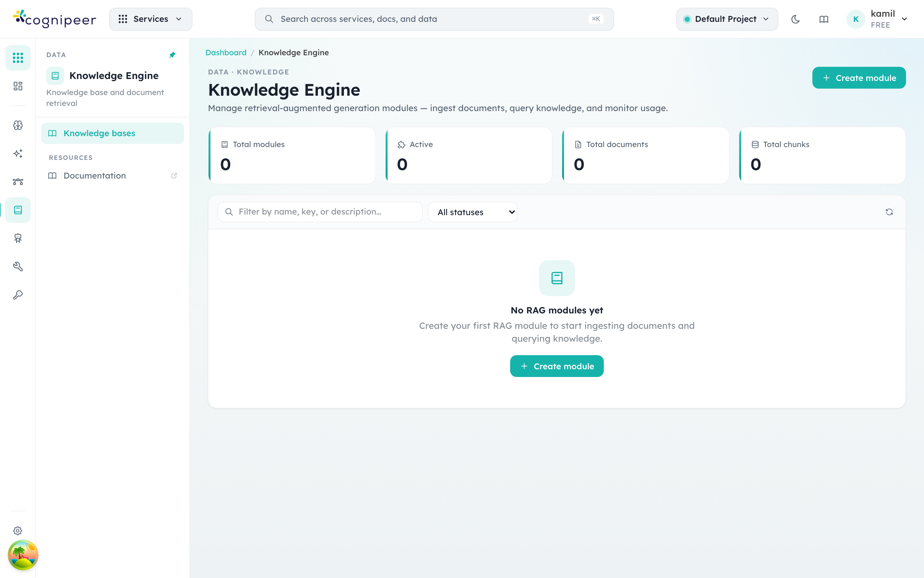Open the Services dropdown
This screenshot has height=578, width=924.
(x=151, y=19)
